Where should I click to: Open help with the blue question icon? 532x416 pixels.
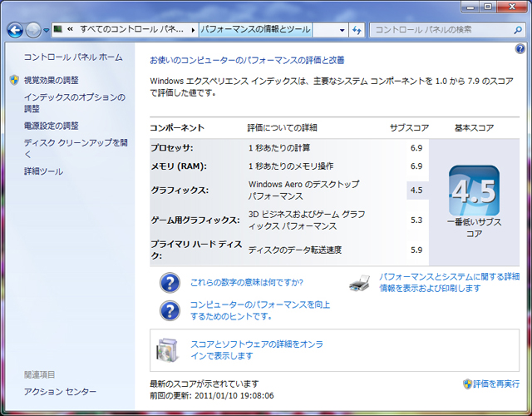coord(520,49)
